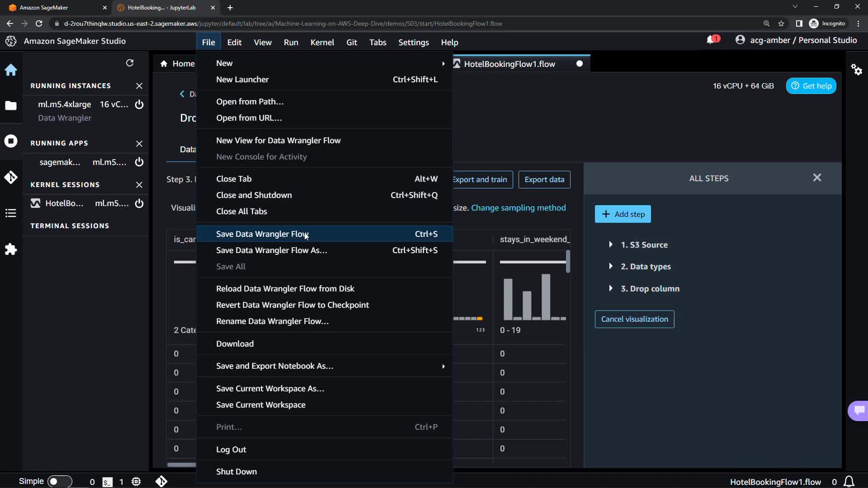Expand the 1. S3 Source step
The height and width of the screenshot is (488, 868).
(611, 244)
